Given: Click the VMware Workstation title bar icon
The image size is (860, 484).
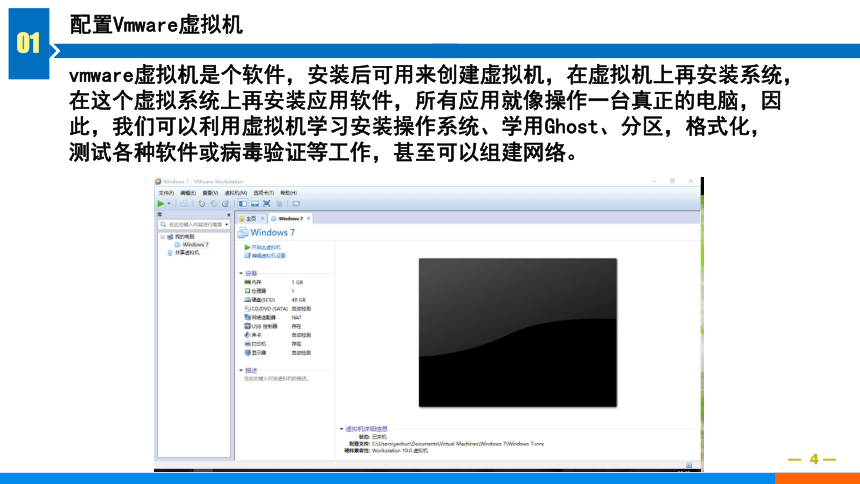Looking at the screenshot, I should (x=157, y=182).
